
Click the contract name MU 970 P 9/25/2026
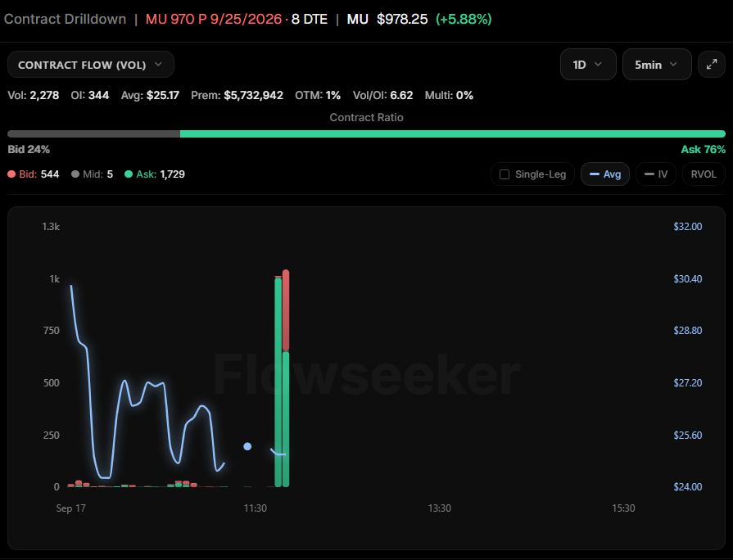coord(214,19)
